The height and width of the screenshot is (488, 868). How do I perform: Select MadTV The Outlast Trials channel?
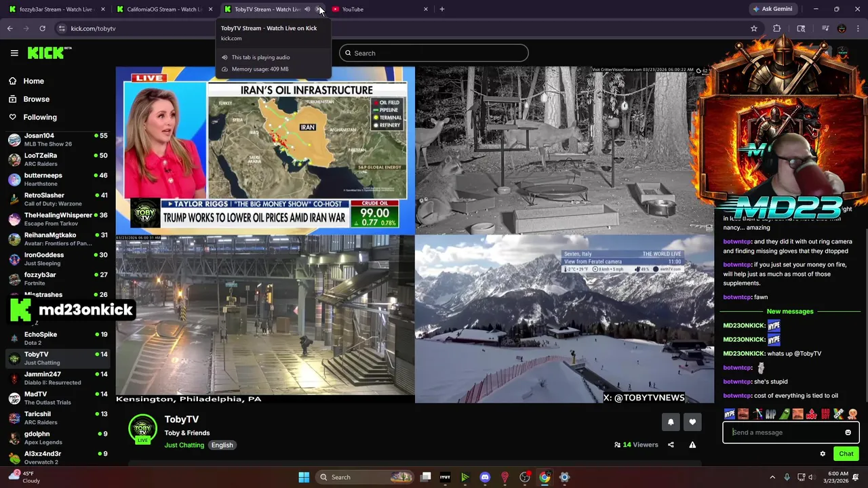click(x=58, y=398)
